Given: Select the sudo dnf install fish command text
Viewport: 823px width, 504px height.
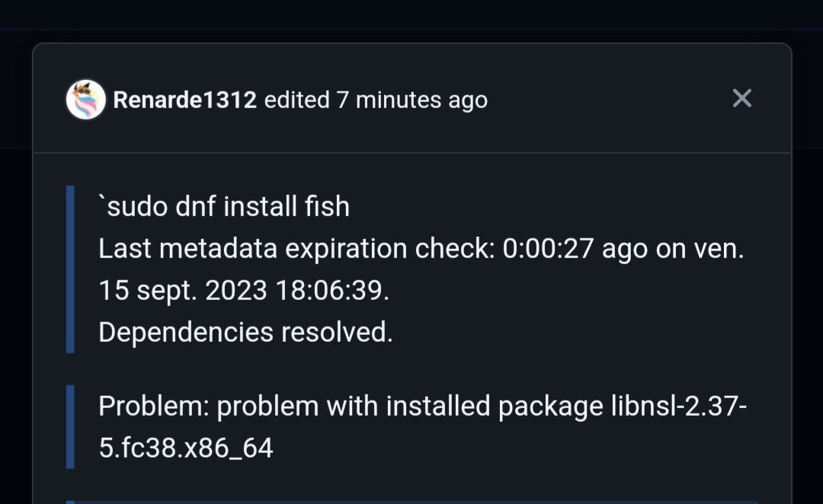Looking at the screenshot, I should (x=223, y=206).
